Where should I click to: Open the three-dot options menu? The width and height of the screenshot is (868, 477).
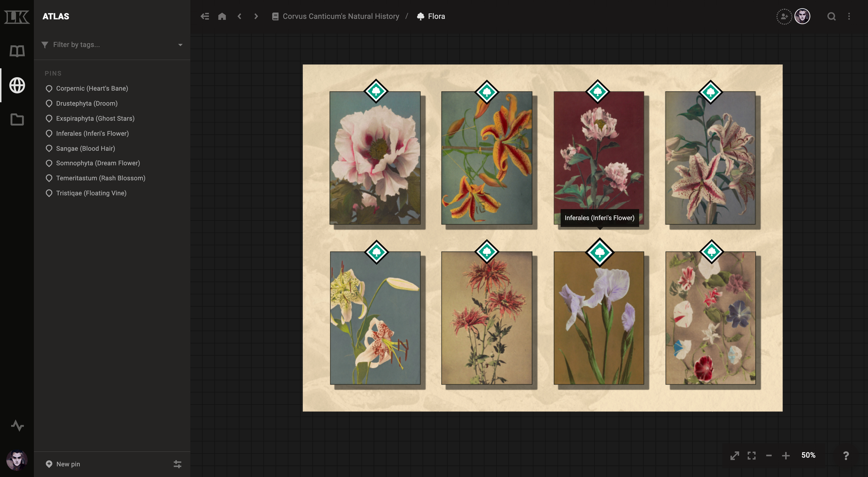click(x=849, y=16)
